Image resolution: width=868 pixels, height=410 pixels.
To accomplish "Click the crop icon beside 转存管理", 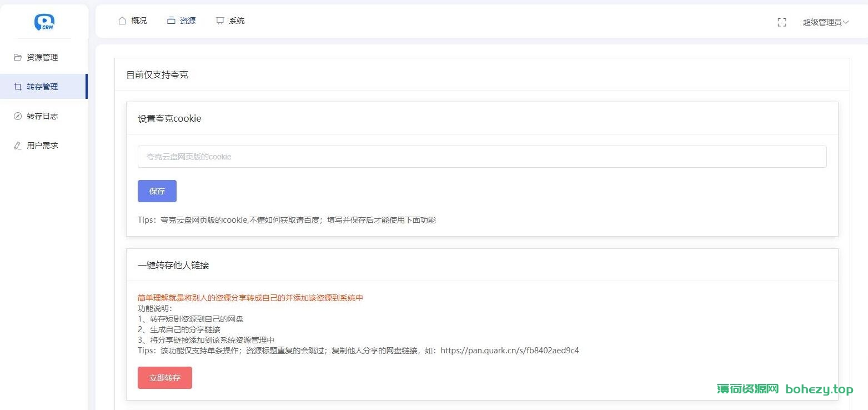I will [18, 87].
